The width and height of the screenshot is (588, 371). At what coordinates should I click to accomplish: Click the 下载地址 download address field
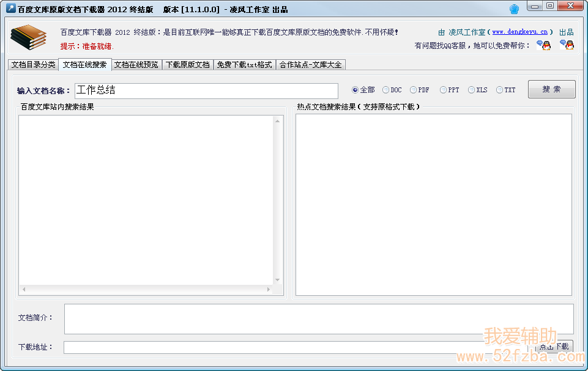[296, 347]
